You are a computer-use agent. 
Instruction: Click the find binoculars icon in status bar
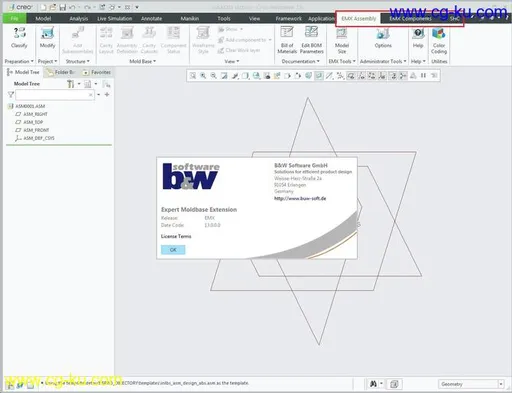(373, 384)
